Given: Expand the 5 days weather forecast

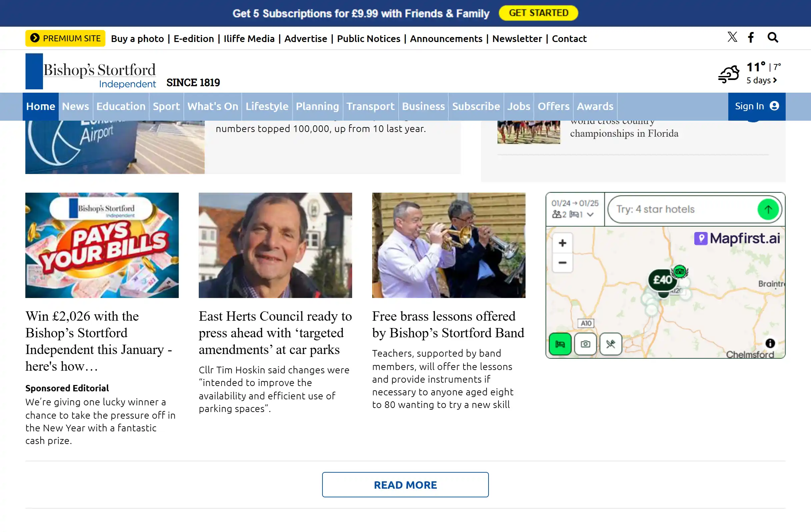Looking at the screenshot, I should (762, 80).
